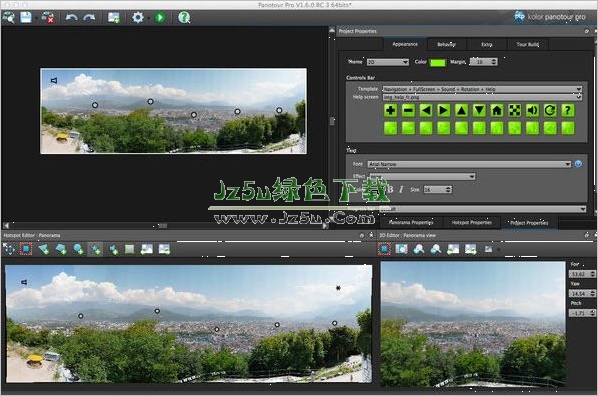This screenshot has height=396, width=598.
Task: Save the project with the floppy disk icon
Action: [x=26, y=18]
